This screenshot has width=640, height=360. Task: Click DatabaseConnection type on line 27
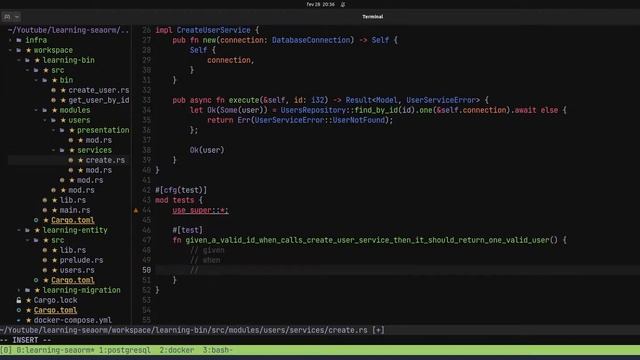coord(311,40)
